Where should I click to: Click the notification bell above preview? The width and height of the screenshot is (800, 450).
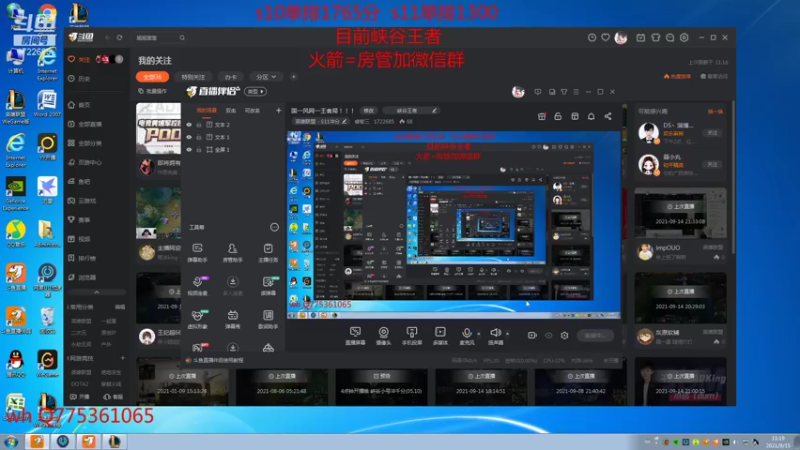pyautogui.click(x=591, y=116)
